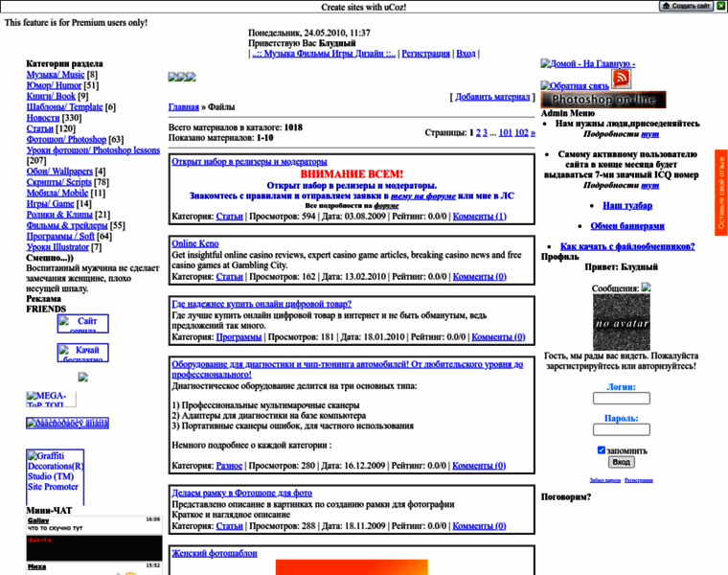Click the Gallav chat username
Screen dimensions: 728x575
click(38, 520)
